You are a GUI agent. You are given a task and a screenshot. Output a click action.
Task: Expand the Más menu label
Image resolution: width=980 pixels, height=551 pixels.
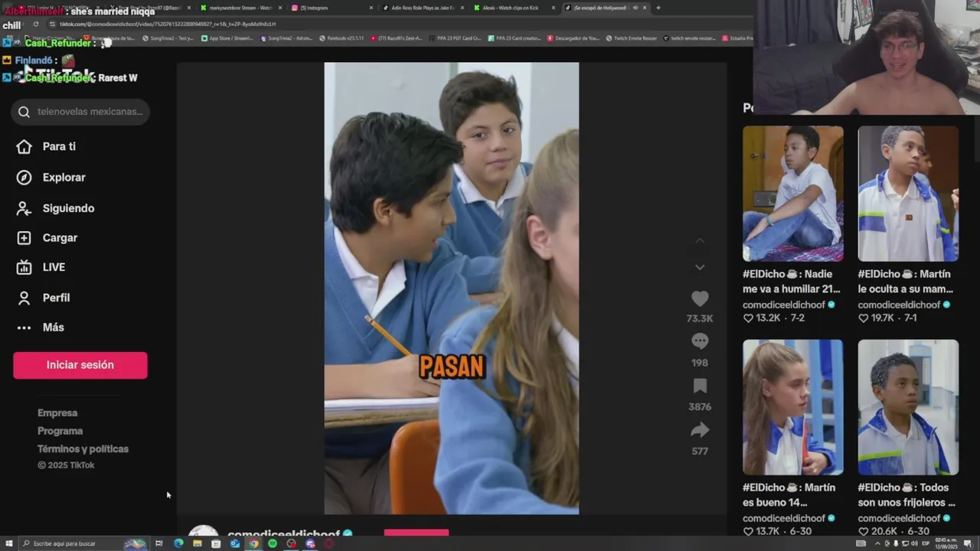pyautogui.click(x=53, y=328)
